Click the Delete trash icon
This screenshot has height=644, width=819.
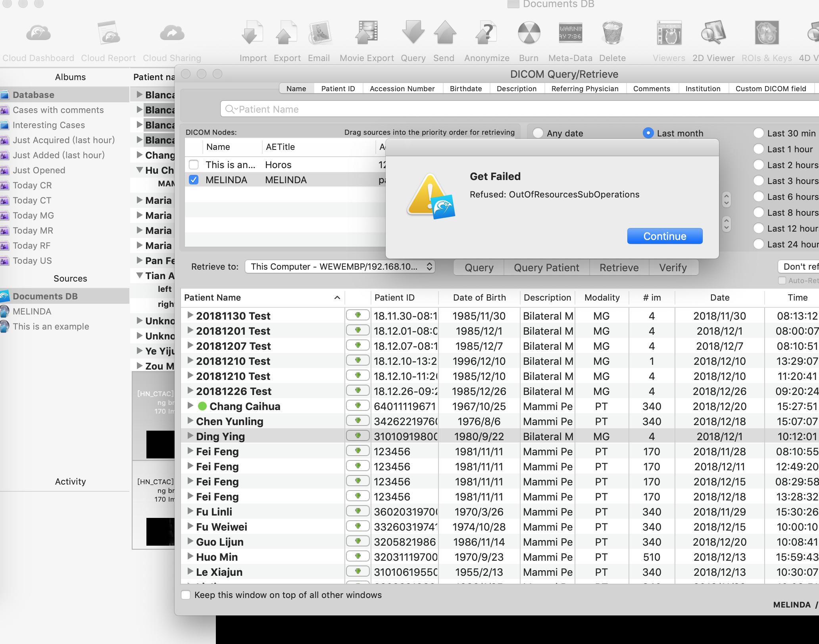[x=612, y=33]
